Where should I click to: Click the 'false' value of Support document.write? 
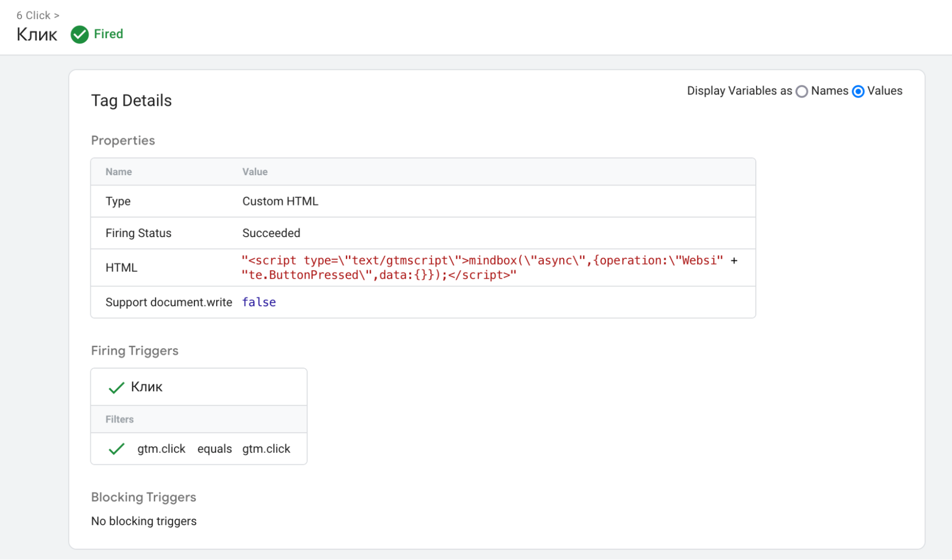pos(259,302)
